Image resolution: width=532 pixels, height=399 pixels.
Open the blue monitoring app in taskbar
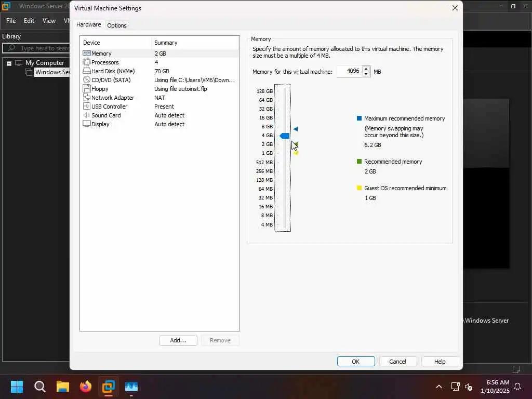pyautogui.click(x=131, y=387)
